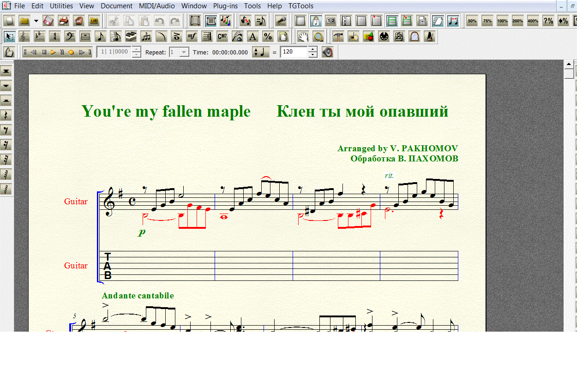Expand the Repeat dropdown
The width and height of the screenshot is (588, 375).
tap(184, 52)
